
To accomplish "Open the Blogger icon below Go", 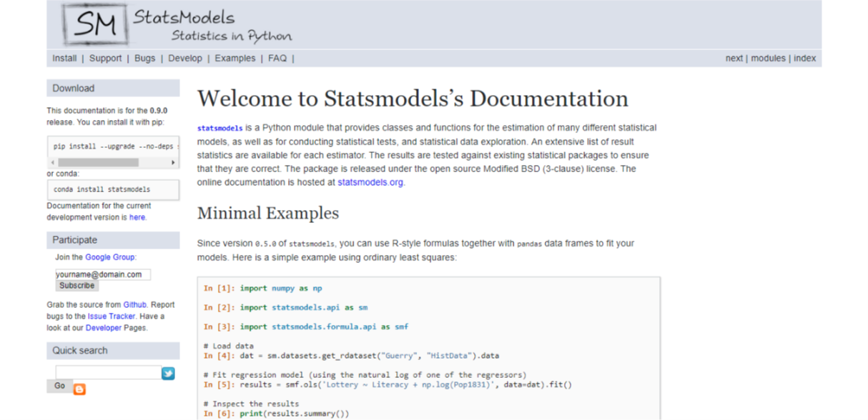I will [x=79, y=389].
